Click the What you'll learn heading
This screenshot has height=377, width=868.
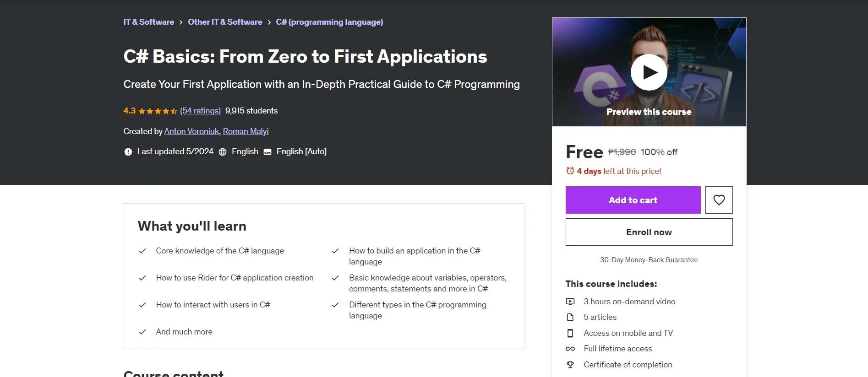192,226
